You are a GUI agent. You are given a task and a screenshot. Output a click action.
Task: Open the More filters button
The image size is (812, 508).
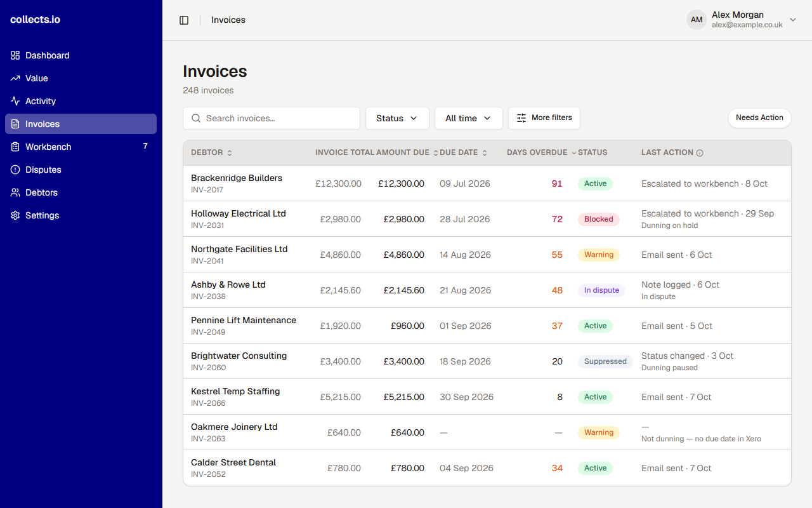544,118
